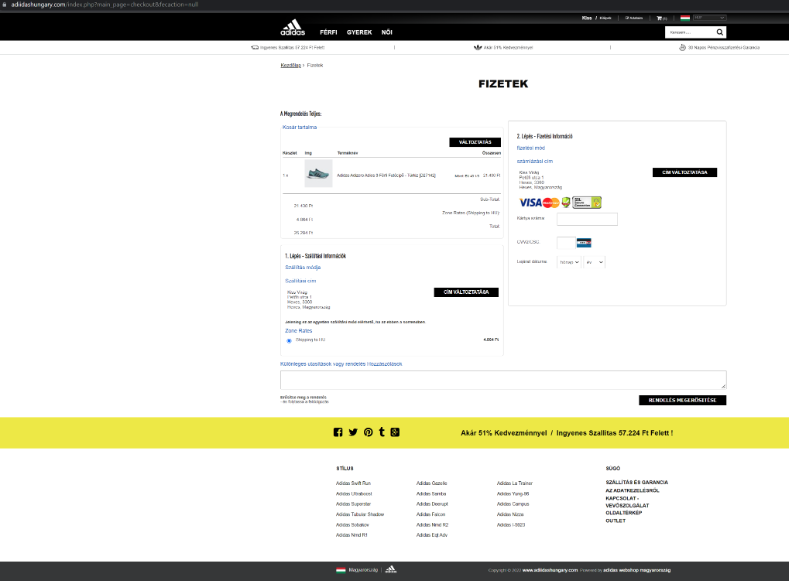Open the Adidas Gazelle footer link
789x581 pixels.
click(x=431, y=482)
